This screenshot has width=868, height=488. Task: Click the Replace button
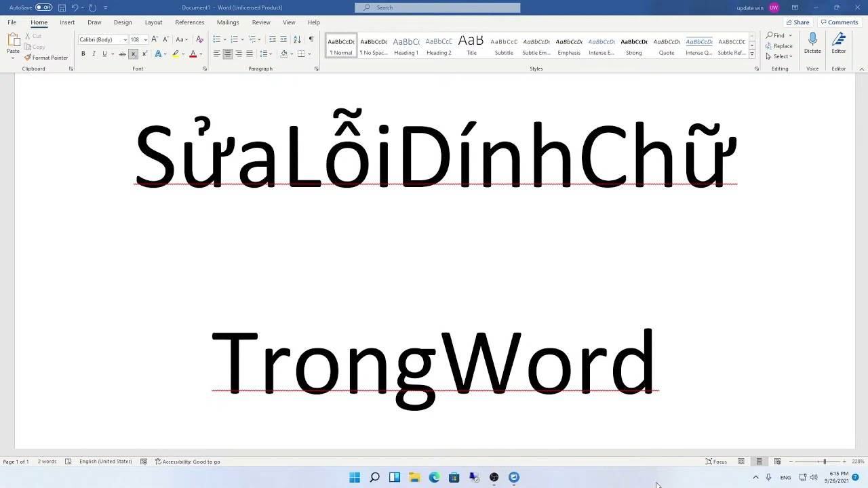(779, 46)
